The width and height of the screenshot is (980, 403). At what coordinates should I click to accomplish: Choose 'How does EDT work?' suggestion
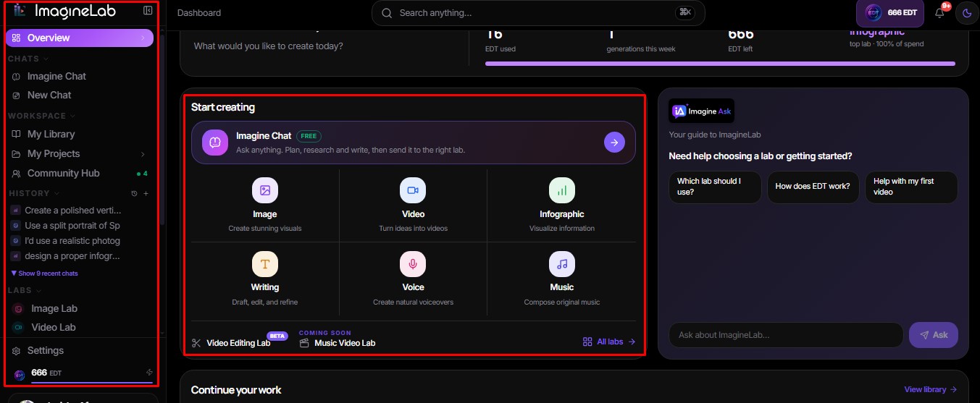(813, 187)
